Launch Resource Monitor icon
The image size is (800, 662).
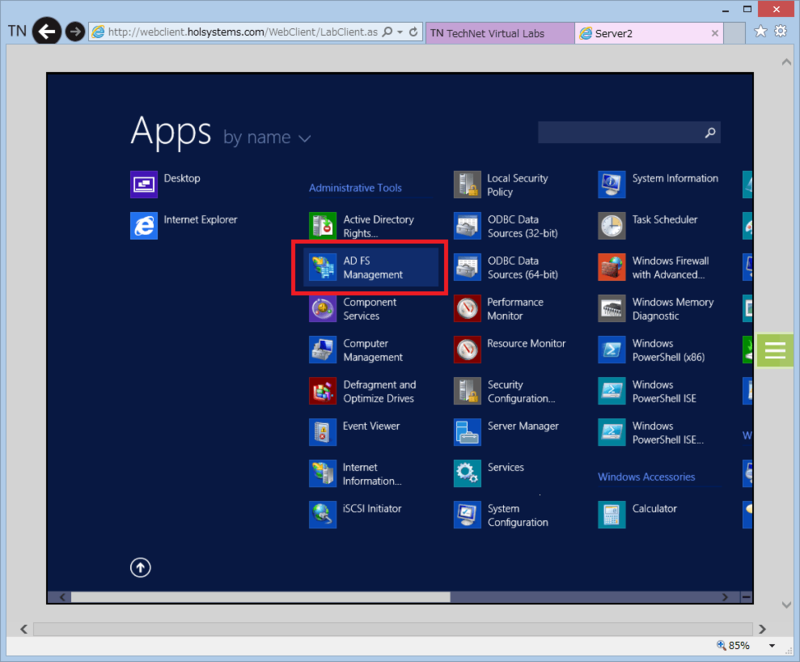(467, 349)
